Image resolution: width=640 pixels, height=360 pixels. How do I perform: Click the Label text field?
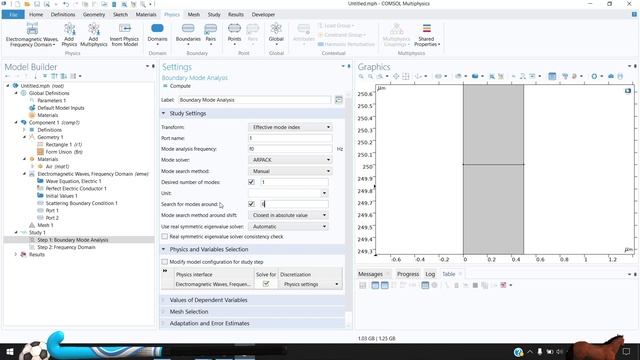(x=255, y=100)
